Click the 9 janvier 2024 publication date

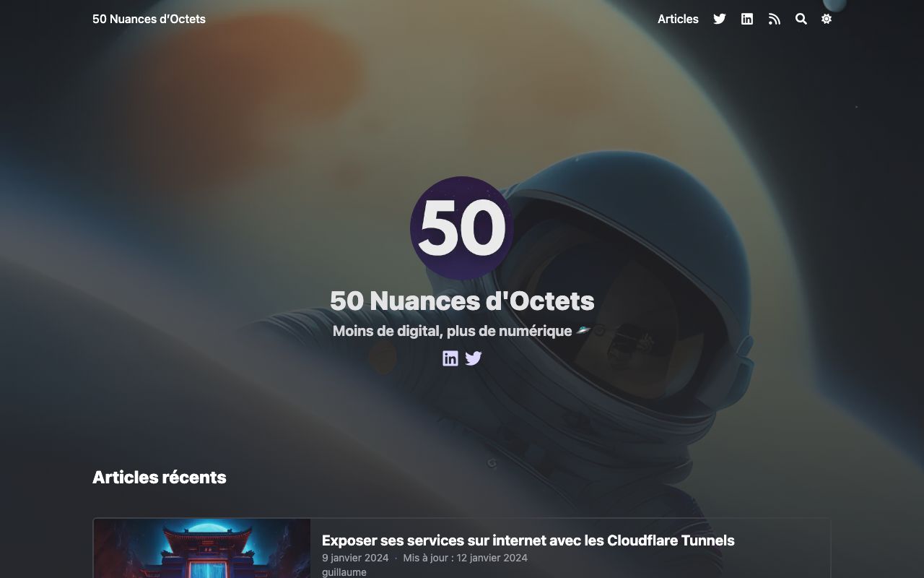355,558
